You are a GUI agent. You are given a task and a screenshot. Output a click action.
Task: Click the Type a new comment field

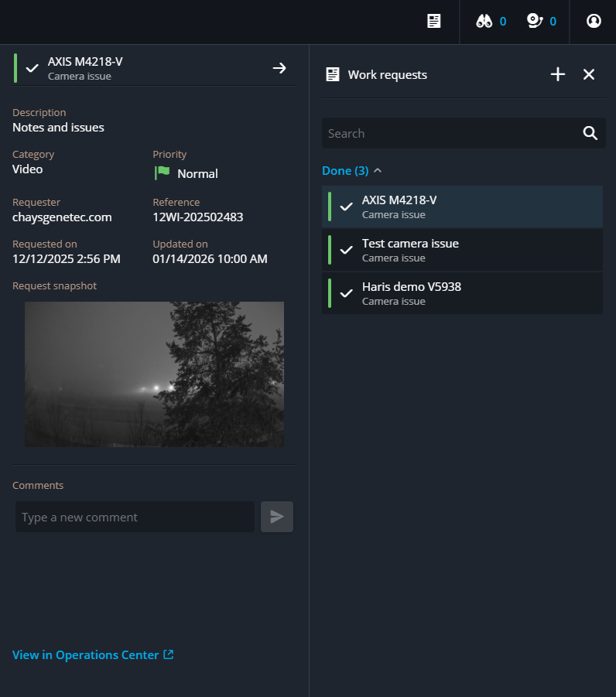tap(135, 517)
